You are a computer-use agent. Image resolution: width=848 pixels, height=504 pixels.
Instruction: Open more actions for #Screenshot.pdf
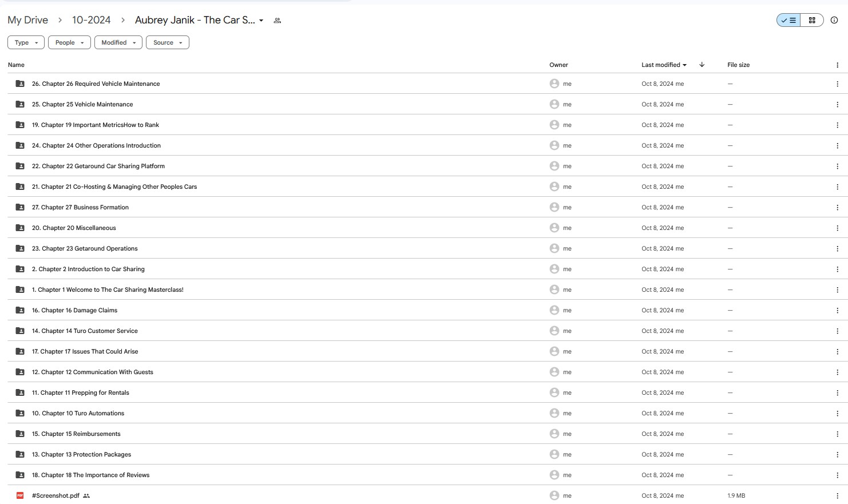pyautogui.click(x=838, y=495)
